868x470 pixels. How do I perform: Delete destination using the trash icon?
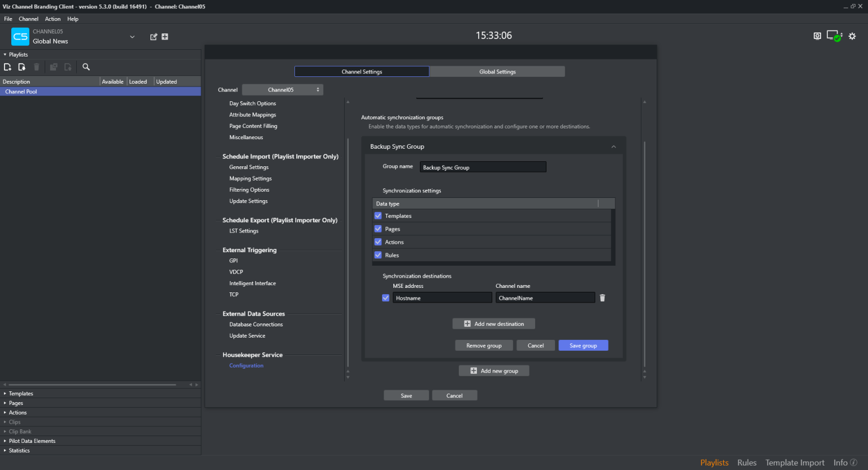click(x=602, y=298)
